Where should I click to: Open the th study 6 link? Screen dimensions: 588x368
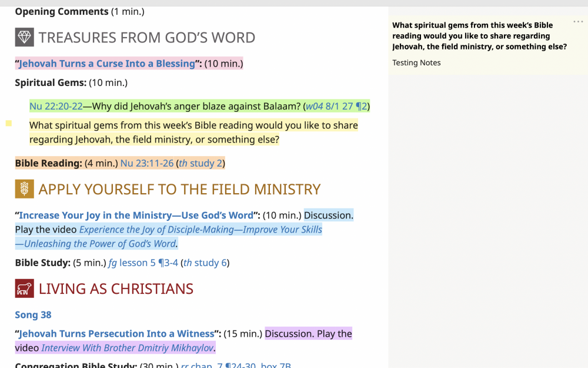pos(205,263)
